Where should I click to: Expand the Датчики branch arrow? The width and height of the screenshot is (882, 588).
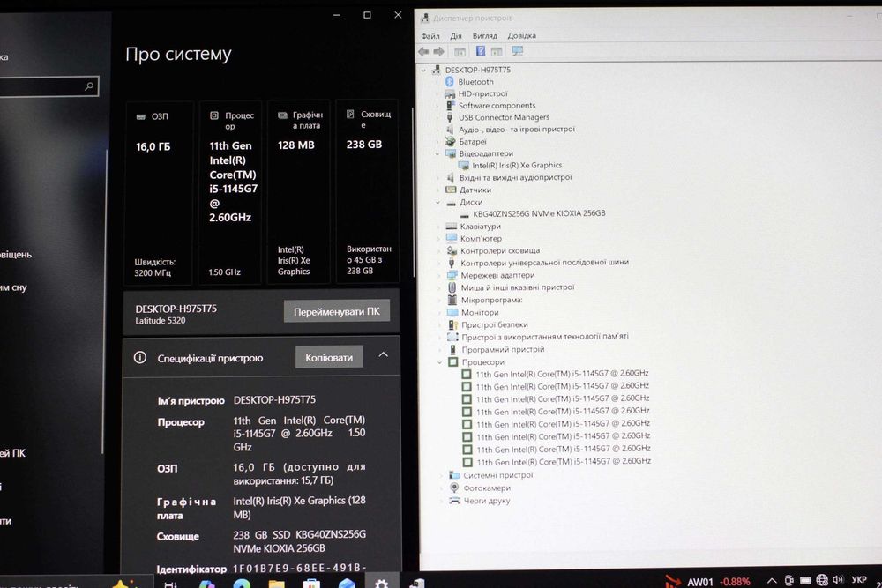click(438, 190)
